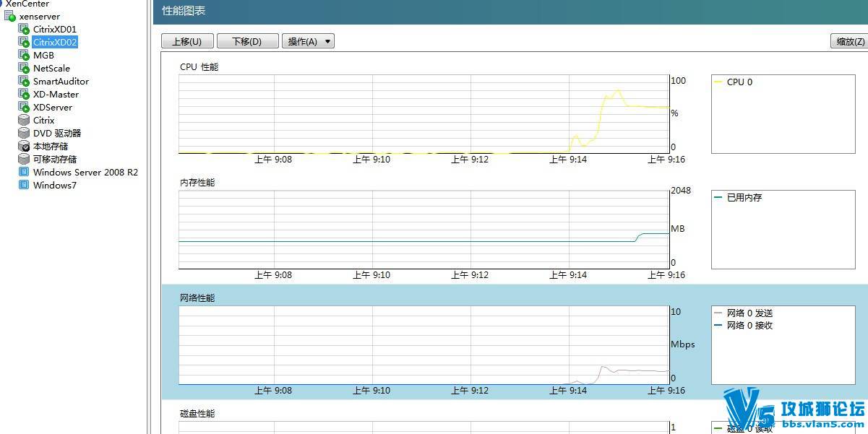Click the XD-Master VM icon
This screenshot has width=868, height=434.
(x=24, y=95)
